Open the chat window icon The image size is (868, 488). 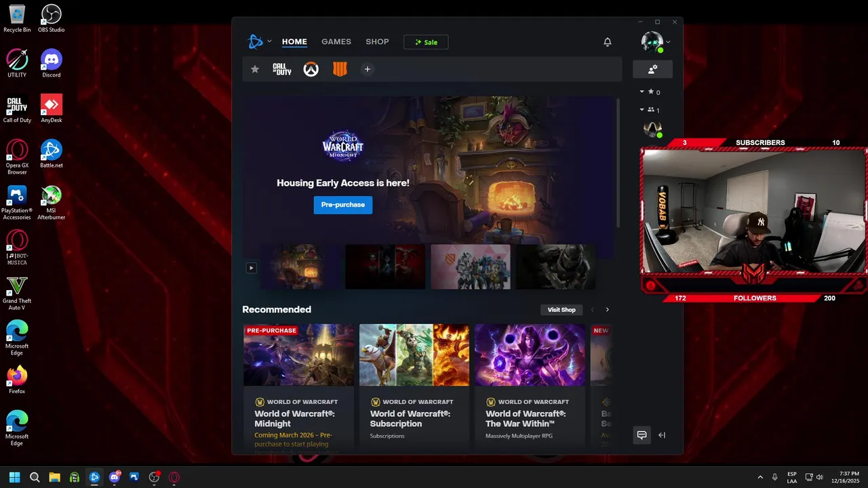point(642,435)
